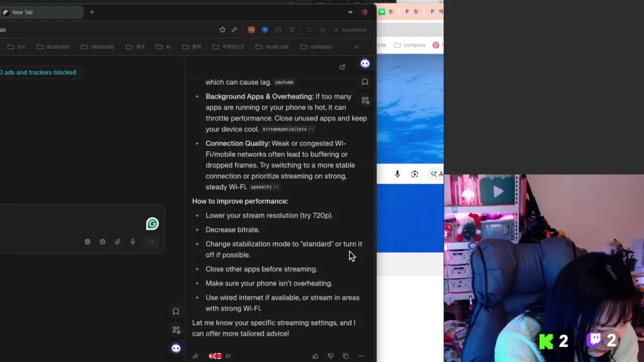Click the attach file paperclip icon
Image resolution: width=644 pixels, height=362 pixels.
[118, 242]
